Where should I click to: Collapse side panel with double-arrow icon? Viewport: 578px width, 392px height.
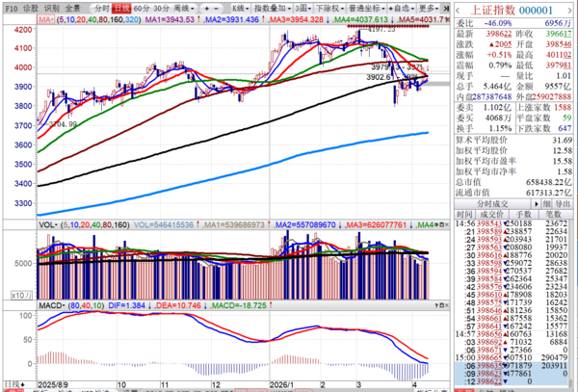tap(458, 7)
